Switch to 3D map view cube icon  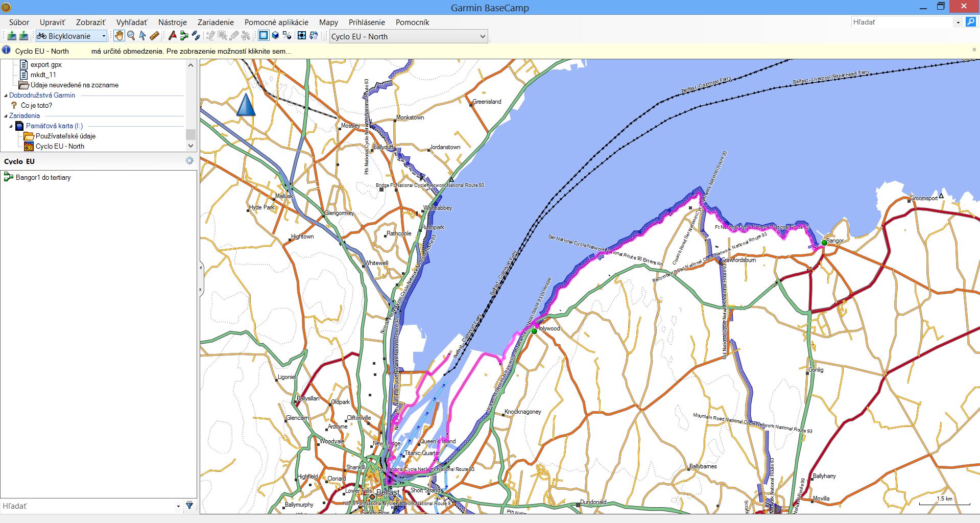tap(275, 36)
